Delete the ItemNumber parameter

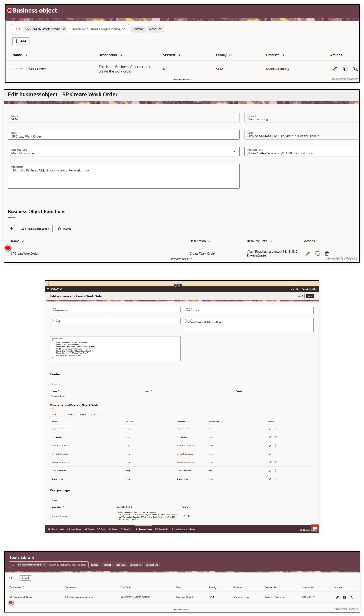[275, 437]
